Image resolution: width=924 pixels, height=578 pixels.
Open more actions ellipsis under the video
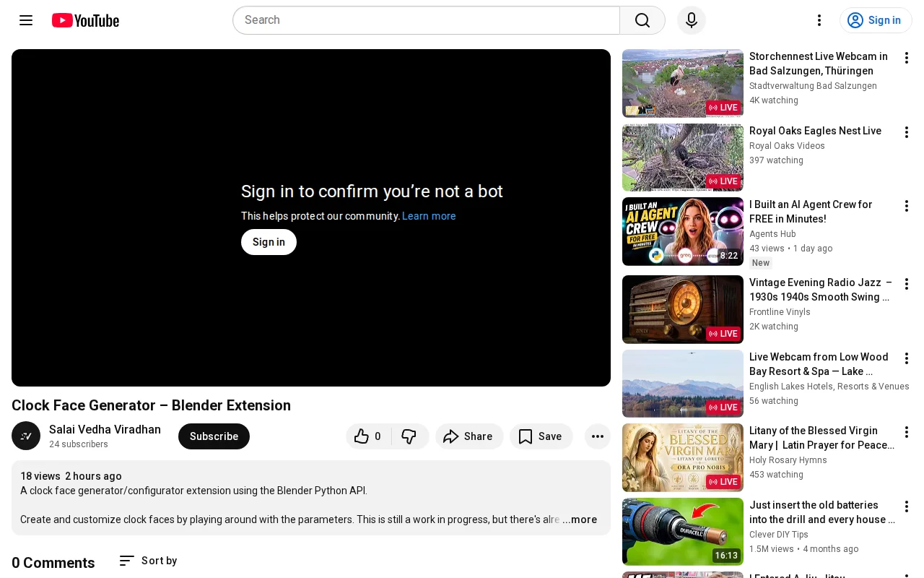click(x=598, y=436)
